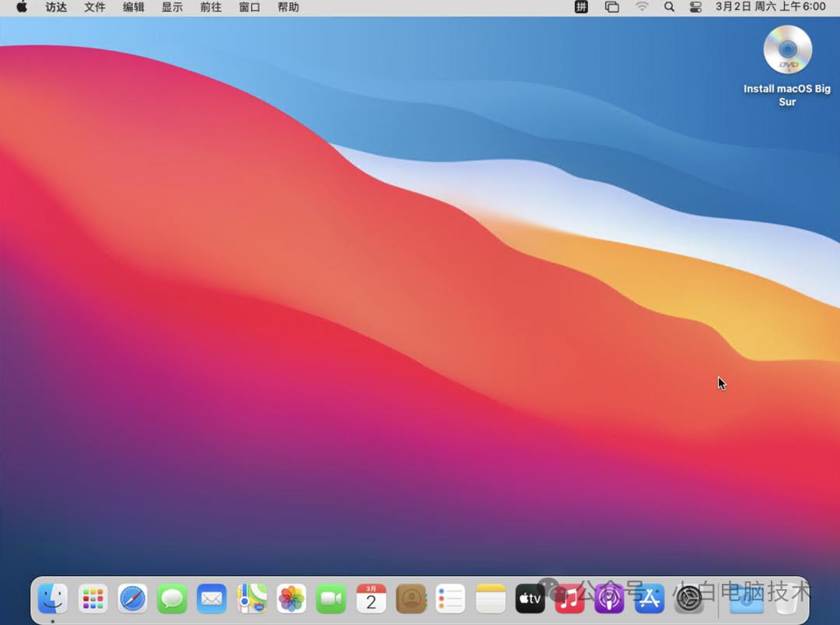Open the Mail app in the Dock
The image size is (840, 625).
coord(212,599)
